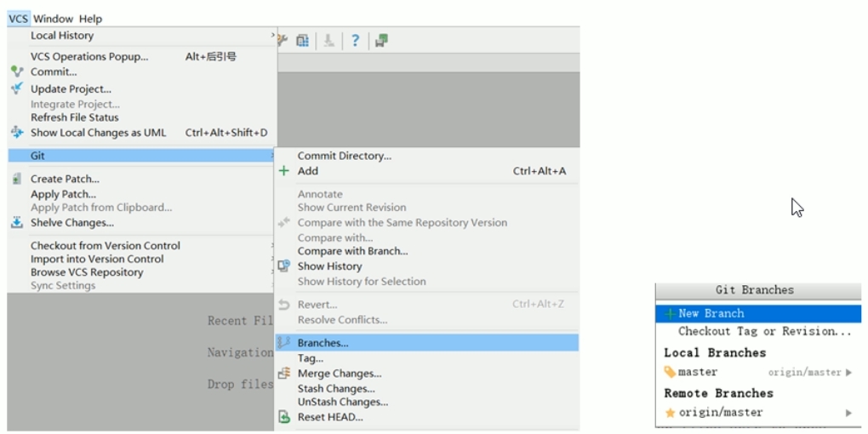Click the Commit icon in VCS menu
868x434 pixels.
click(17, 72)
